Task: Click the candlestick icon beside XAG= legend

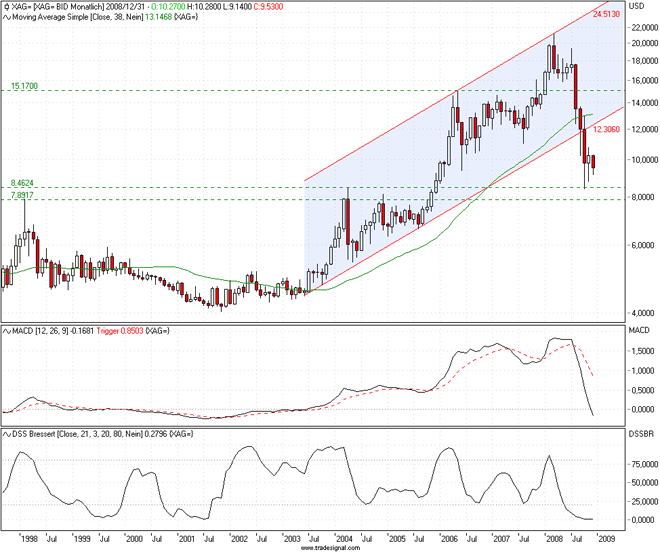Action: tap(6, 6)
